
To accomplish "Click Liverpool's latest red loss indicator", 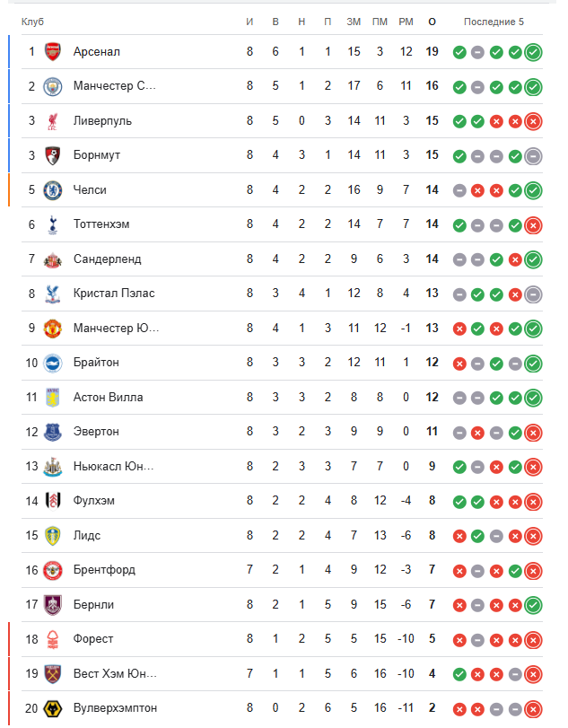I will [533, 121].
